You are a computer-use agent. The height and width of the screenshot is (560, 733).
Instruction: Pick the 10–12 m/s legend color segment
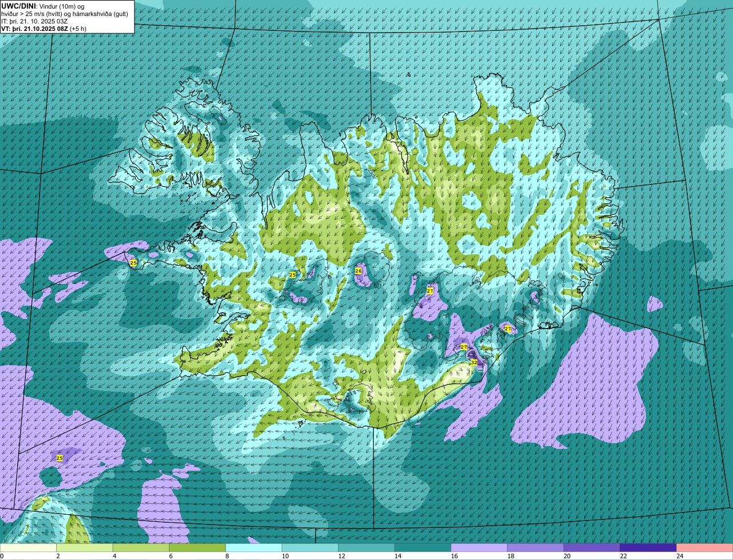pyautogui.click(x=310, y=547)
